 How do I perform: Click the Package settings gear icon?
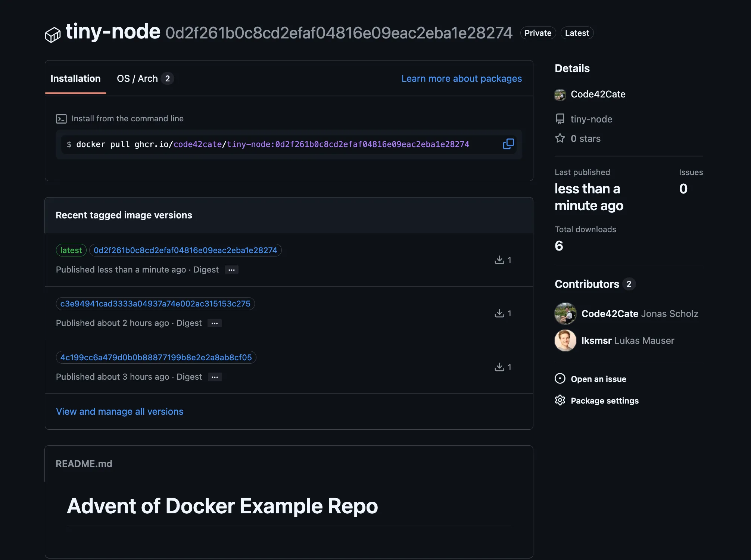[560, 400]
